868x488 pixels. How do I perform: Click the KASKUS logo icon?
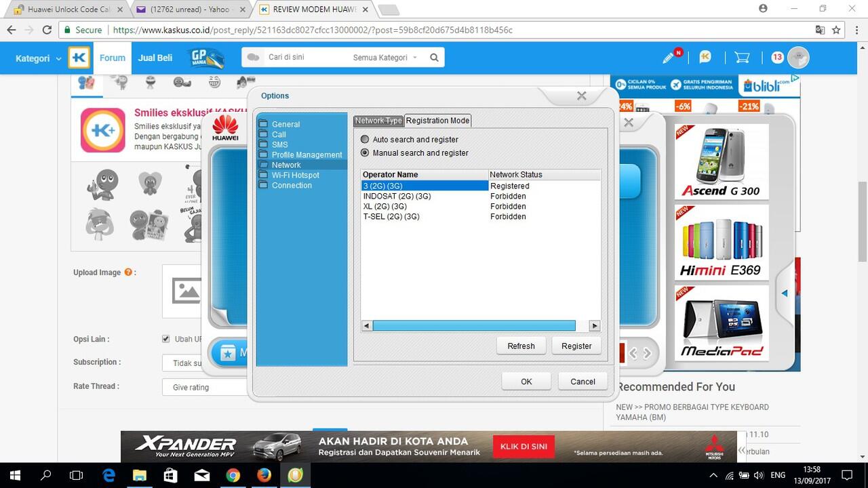[79, 58]
